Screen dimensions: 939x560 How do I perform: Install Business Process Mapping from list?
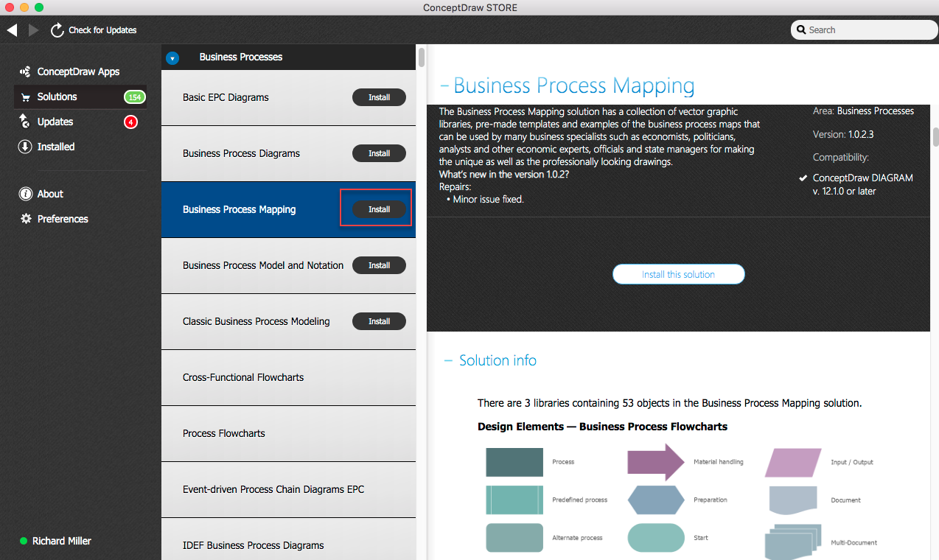[379, 209]
